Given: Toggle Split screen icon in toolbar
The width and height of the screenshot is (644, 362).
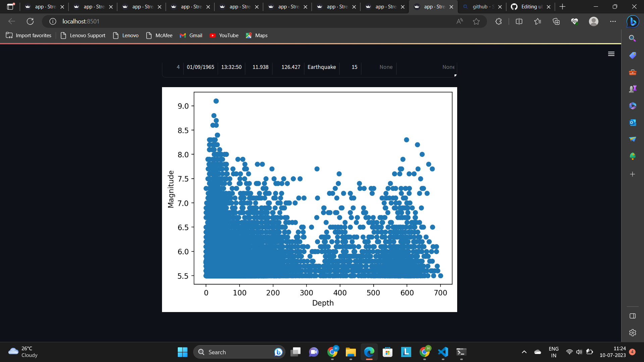Looking at the screenshot, I should coord(519,21).
